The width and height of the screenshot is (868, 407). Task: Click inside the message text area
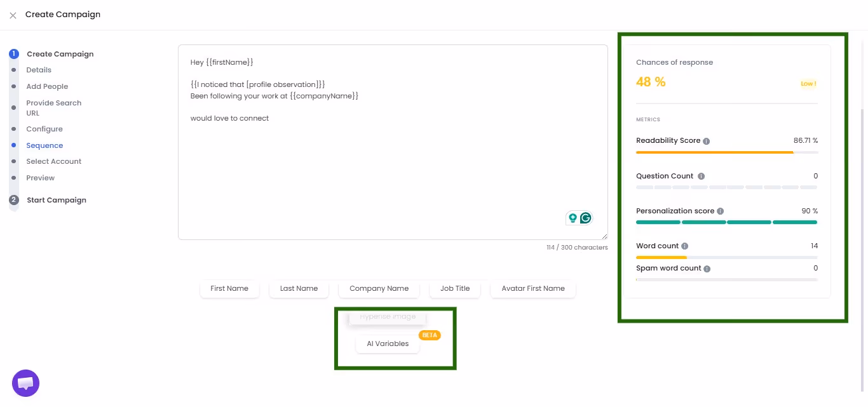pos(393,142)
